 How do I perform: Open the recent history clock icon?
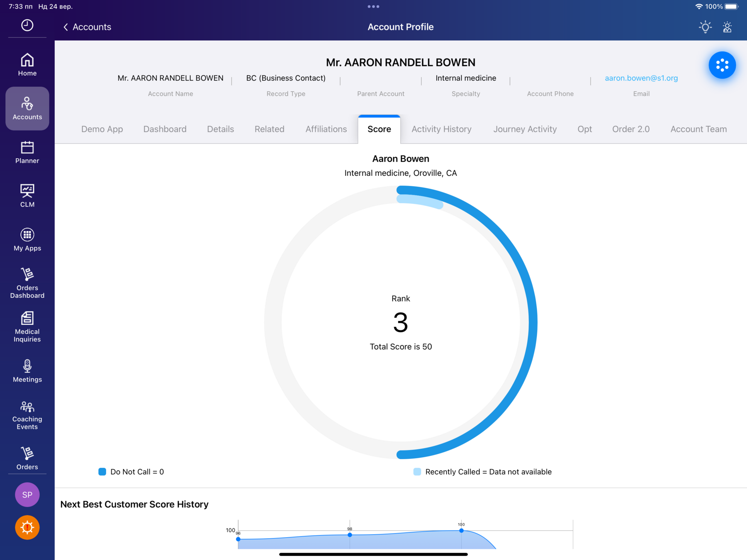point(27,25)
